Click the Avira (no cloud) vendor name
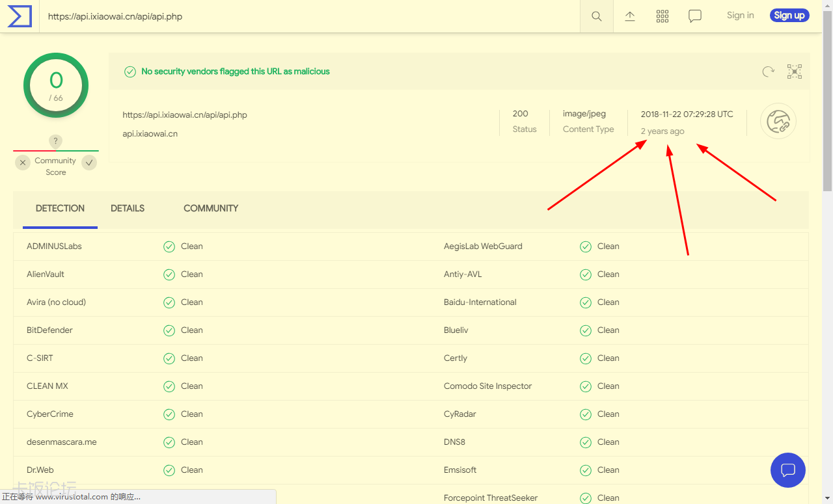Screen dimensions: 833x504 [x=56, y=302]
